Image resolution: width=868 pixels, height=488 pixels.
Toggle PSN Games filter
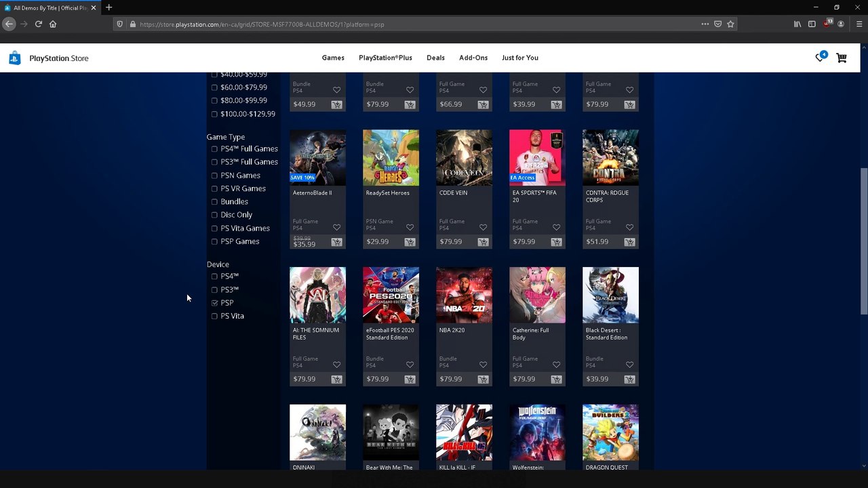pos(214,176)
